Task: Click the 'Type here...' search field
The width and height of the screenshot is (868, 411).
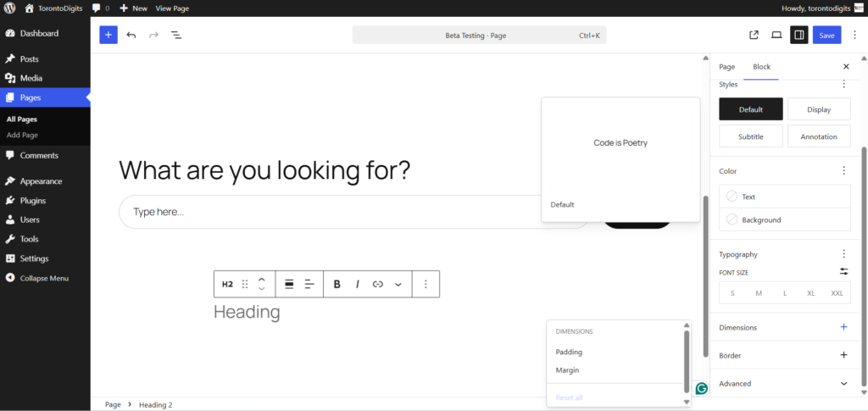Action: pos(339,212)
